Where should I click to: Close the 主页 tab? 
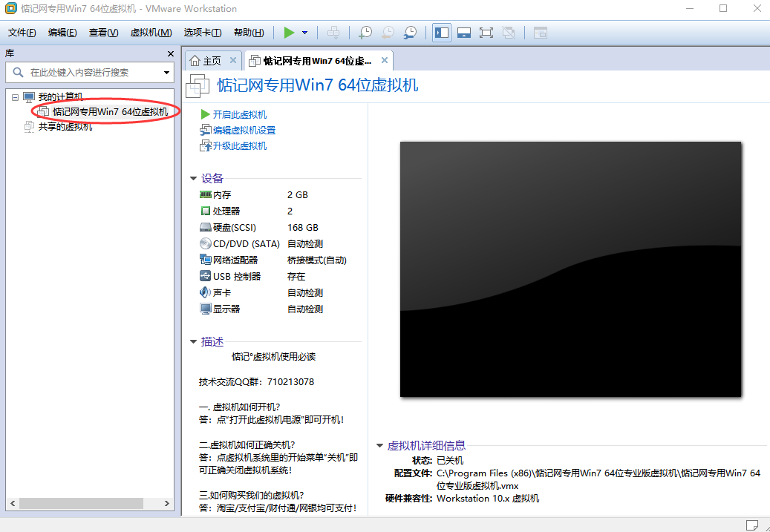click(x=233, y=60)
